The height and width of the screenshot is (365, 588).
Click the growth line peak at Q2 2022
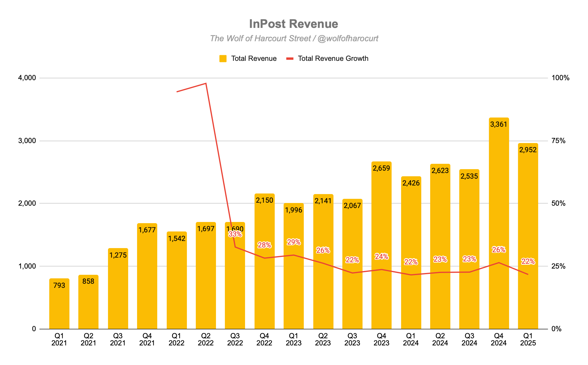(206, 83)
